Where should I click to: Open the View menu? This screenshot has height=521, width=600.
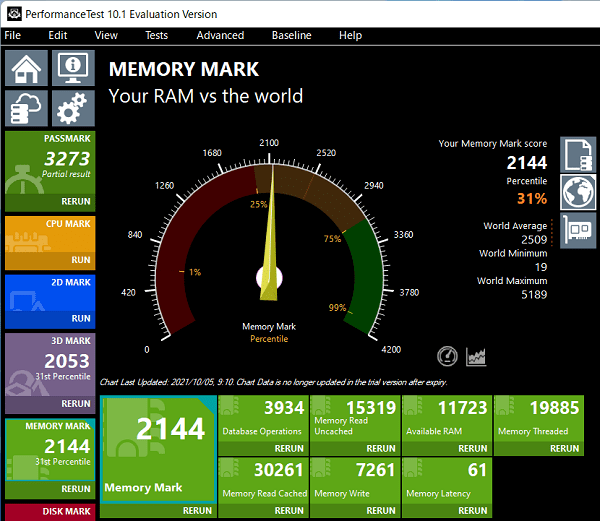coord(106,36)
